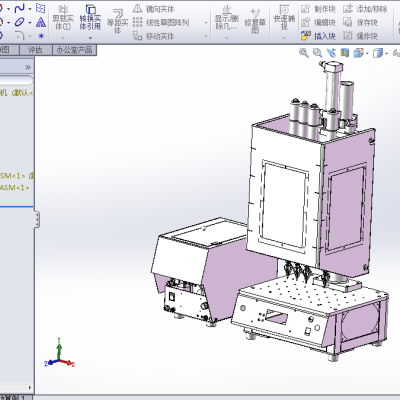Open dropdown under Quick Snaps button

coord(284,38)
